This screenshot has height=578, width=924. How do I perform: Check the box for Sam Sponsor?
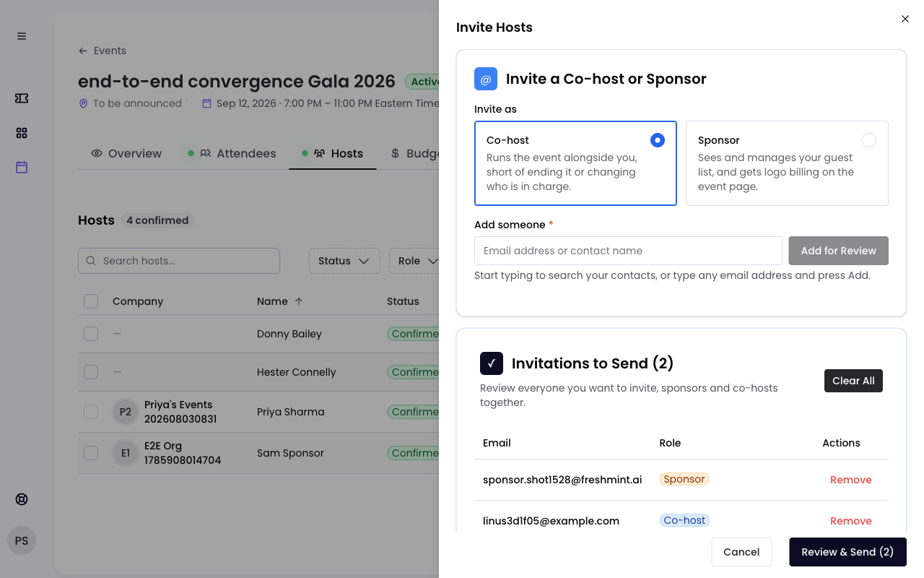(x=91, y=453)
